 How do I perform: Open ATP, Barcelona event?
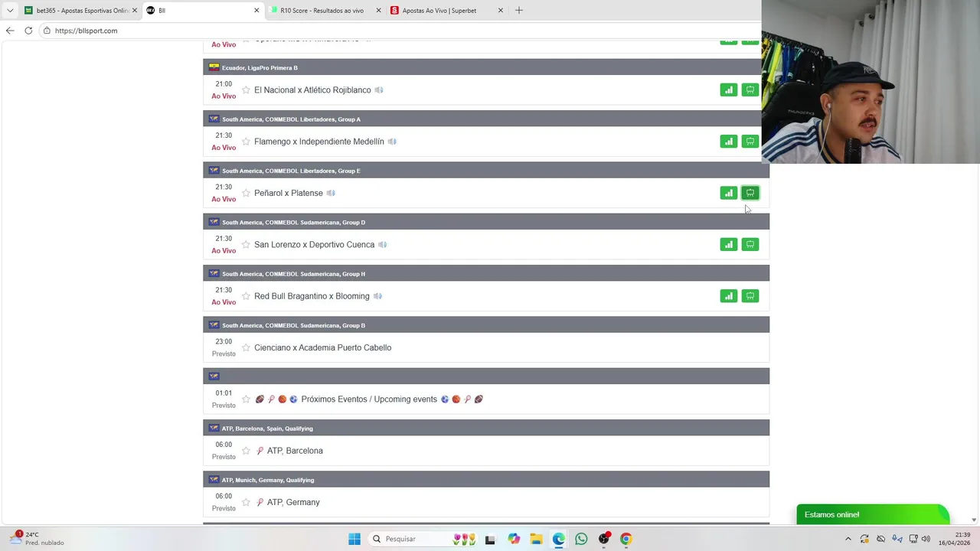(x=295, y=451)
